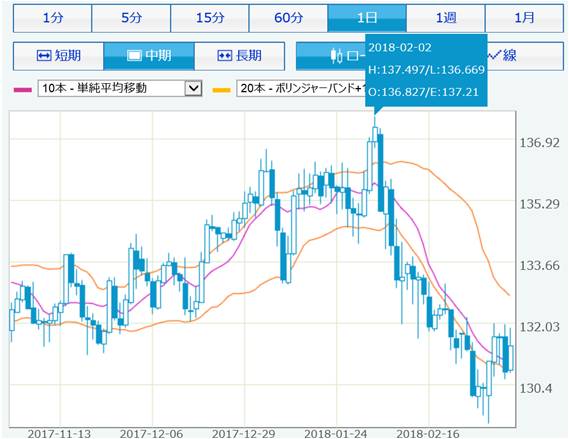569x439 pixels.
Task: Click tooltip O:136.827/E:137.21 values
Action: (423, 92)
